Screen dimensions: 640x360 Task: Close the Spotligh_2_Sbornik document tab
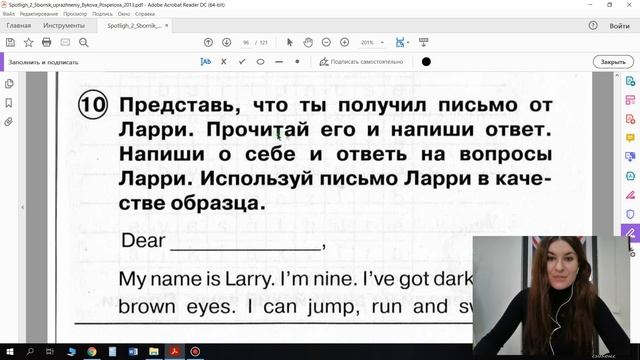[x=167, y=26]
